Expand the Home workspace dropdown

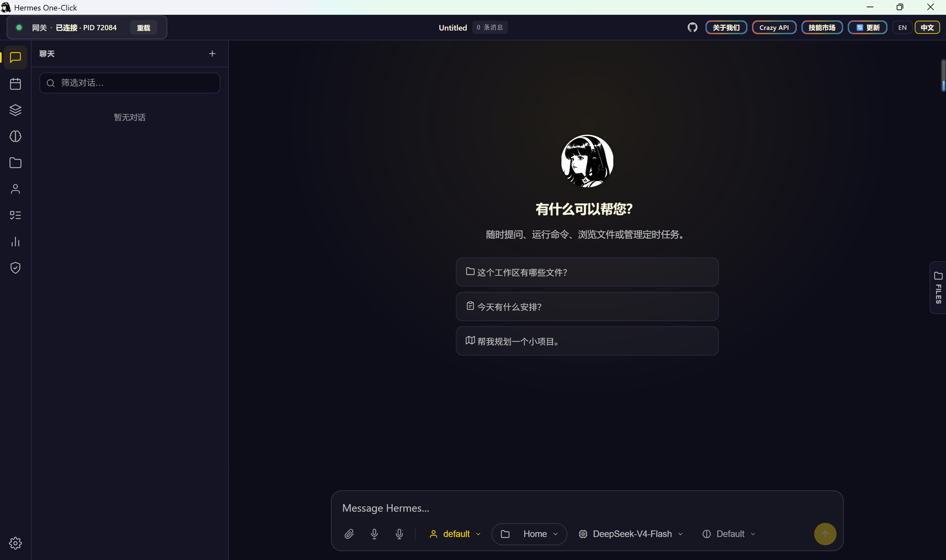point(529,534)
